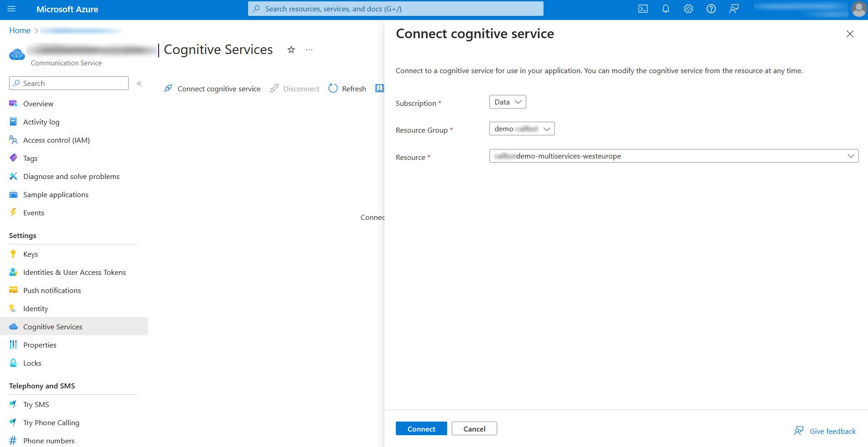Click the Give feedback link
This screenshot has height=447, width=868.
click(833, 431)
